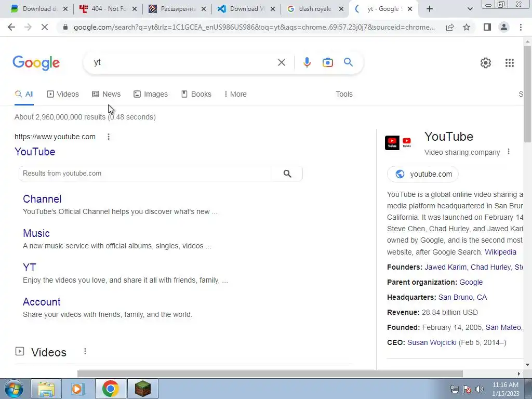Image resolution: width=532 pixels, height=399 pixels.
Task: Open the YouTube result title
Action: [35, 152]
